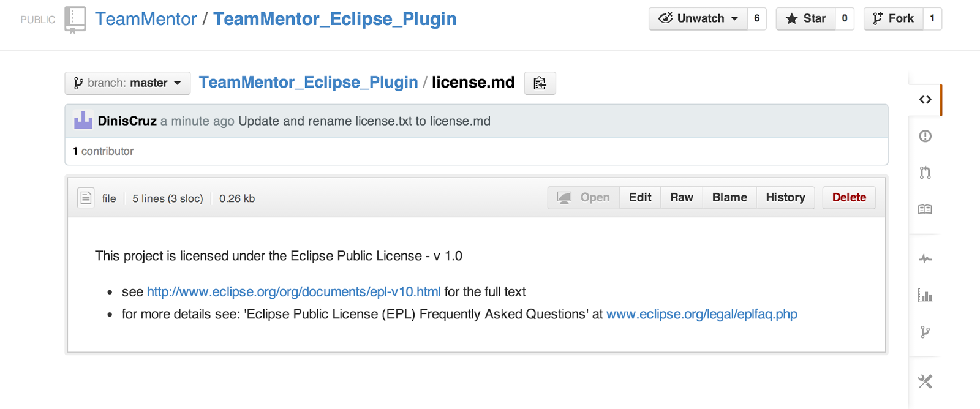Open the Wiki book icon
Image resolution: width=980 pixels, height=409 pixels.
925,209
